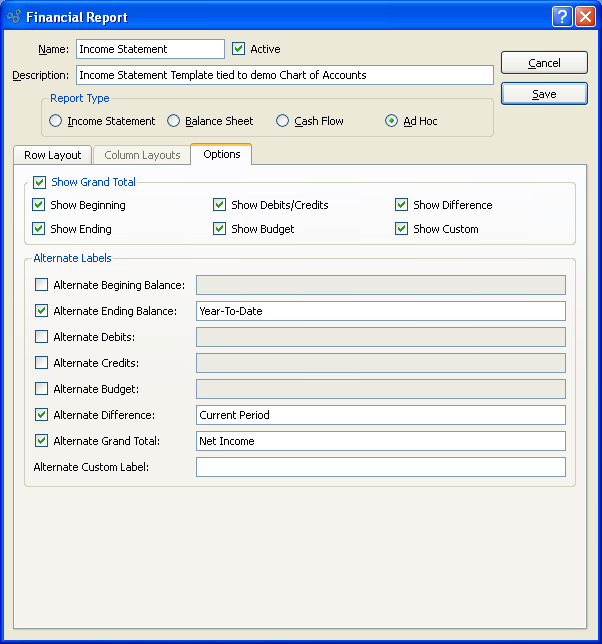Image resolution: width=602 pixels, height=644 pixels.
Task: Click the Name input field
Action: (x=150, y=49)
